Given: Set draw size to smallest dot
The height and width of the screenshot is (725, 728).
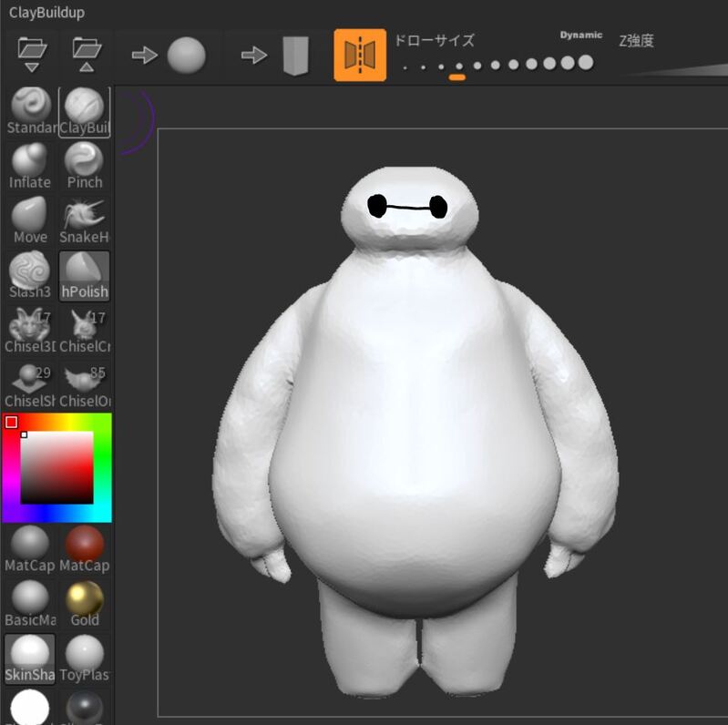Looking at the screenshot, I should [405, 68].
